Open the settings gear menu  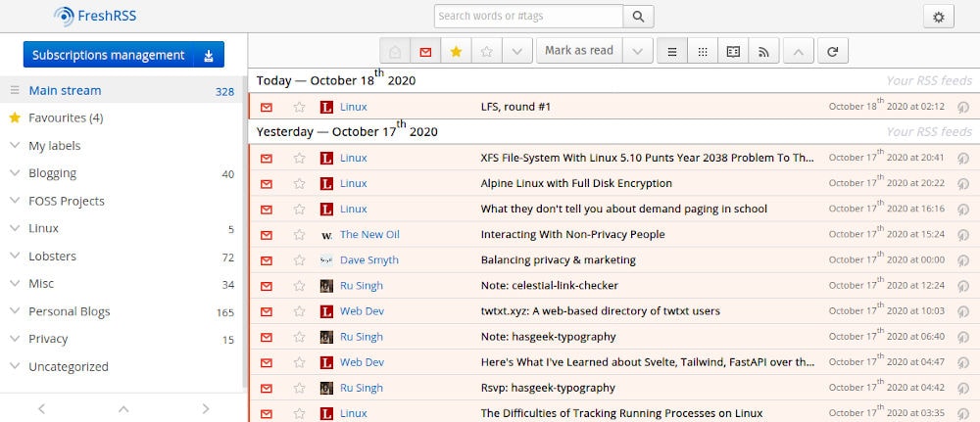click(938, 17)
